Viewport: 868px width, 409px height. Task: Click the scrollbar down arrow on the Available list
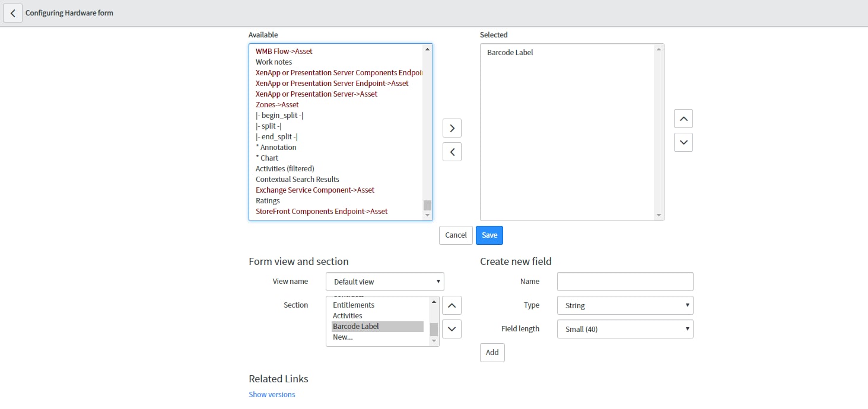point(427,215)
